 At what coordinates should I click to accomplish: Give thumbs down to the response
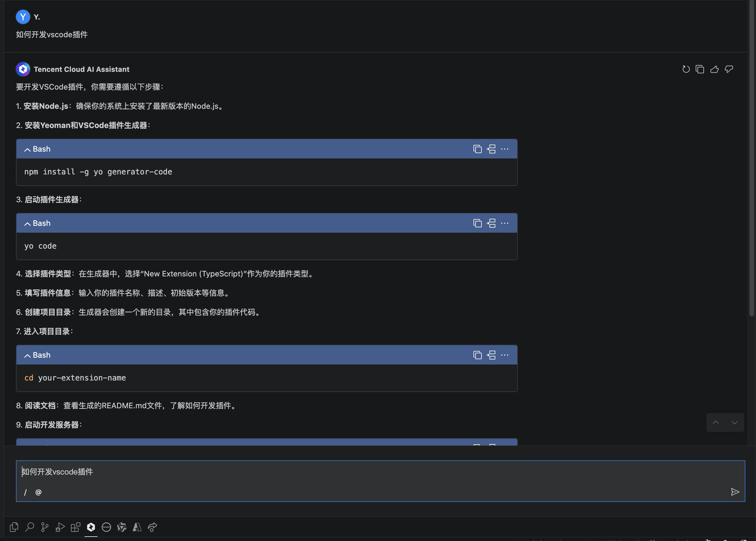click(729, 69)
